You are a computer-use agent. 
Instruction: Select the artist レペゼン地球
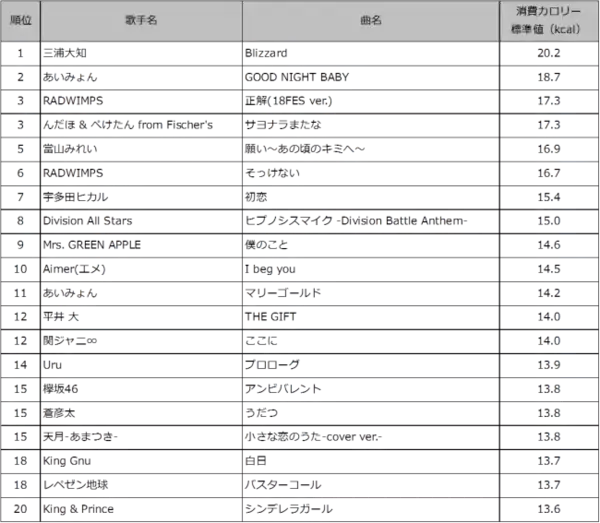click(75, 485)
